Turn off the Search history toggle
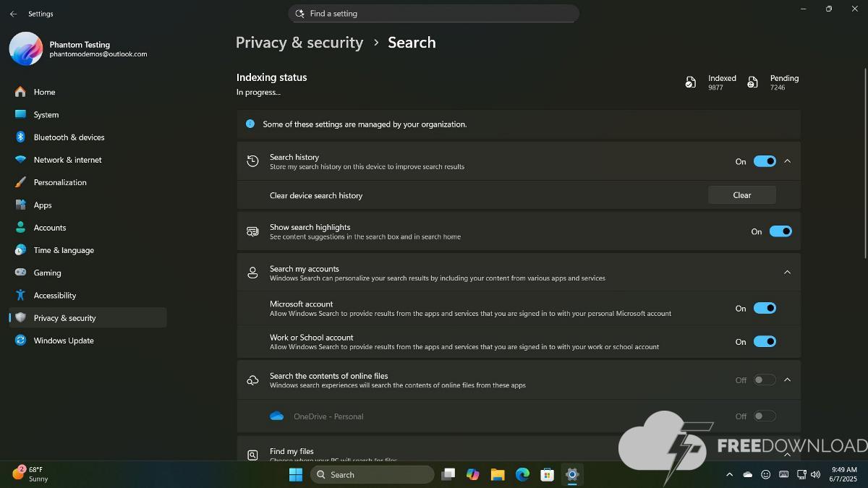 pos(765,161)
